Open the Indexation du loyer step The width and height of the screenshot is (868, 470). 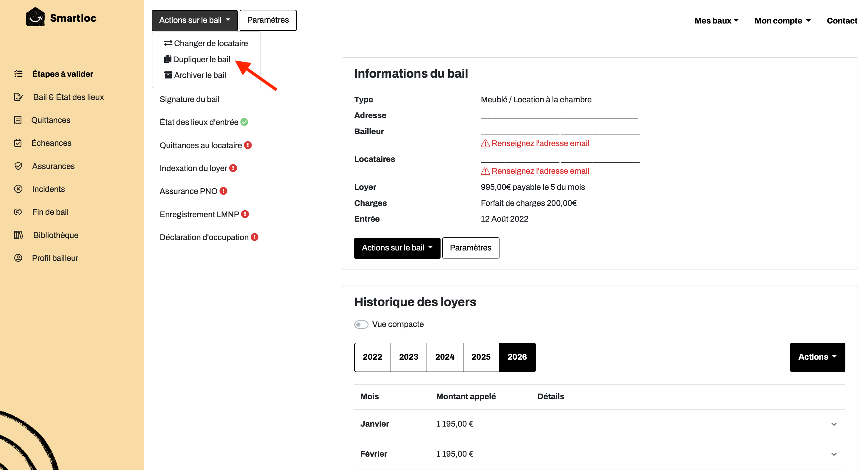point(193,168)
